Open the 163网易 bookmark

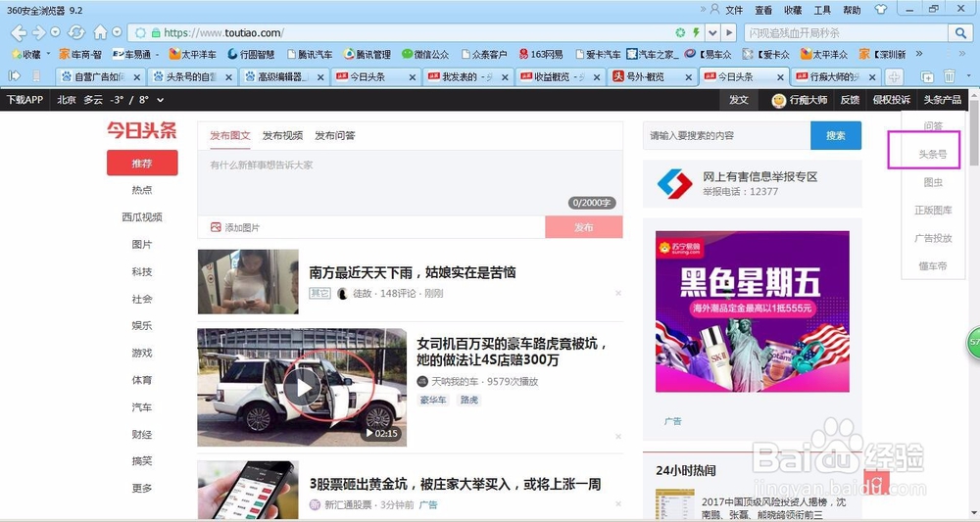coord(541,54)
